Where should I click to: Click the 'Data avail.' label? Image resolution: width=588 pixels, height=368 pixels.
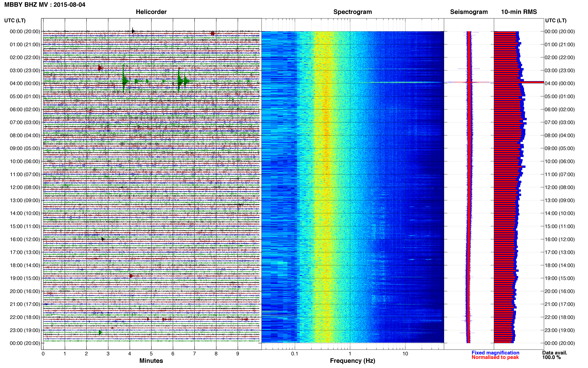pyautogui.click(x=555, y=353)
